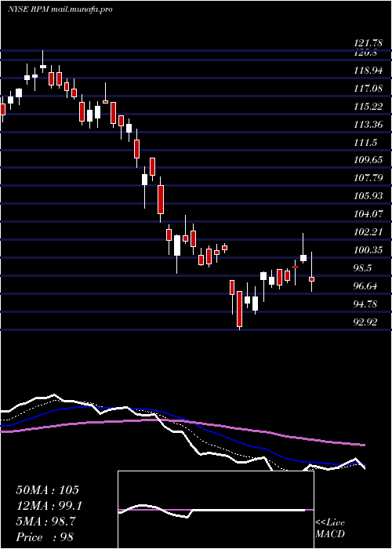Select the 117.08 price axis label
Screen dimensions: 392x549
[368, 89]
